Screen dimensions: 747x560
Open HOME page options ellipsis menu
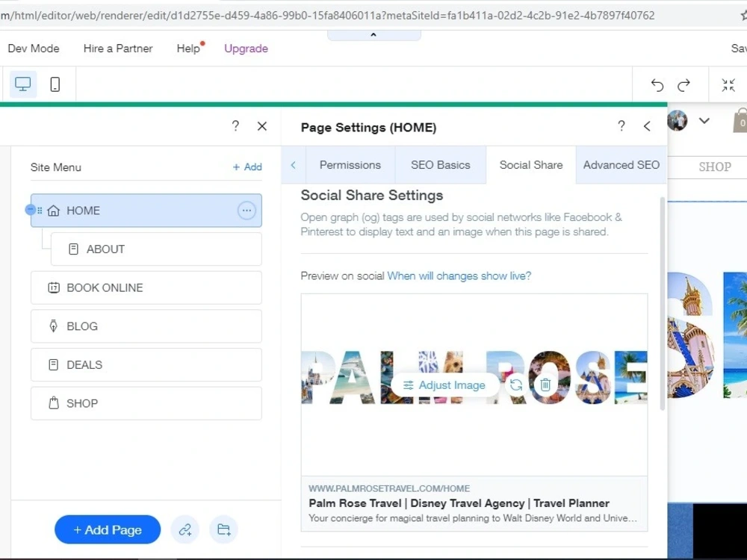[247, 210]
